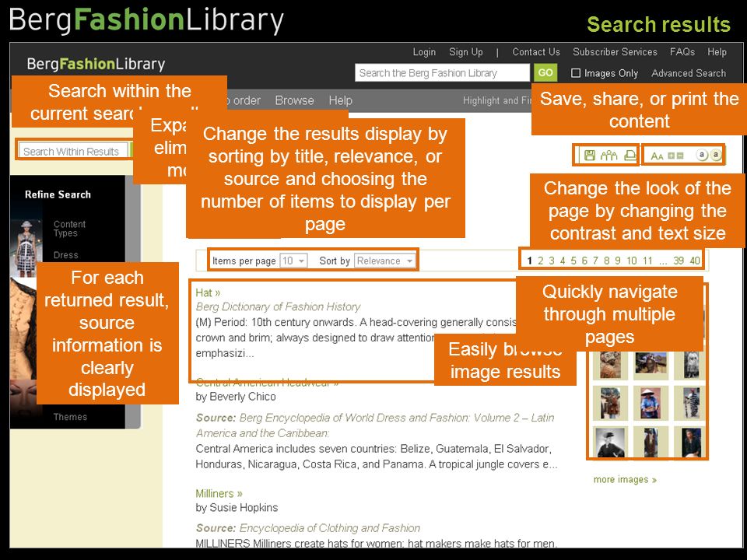Go to results page 3
The width and height of the screenshot is (747, 560).
pos(551,261)
